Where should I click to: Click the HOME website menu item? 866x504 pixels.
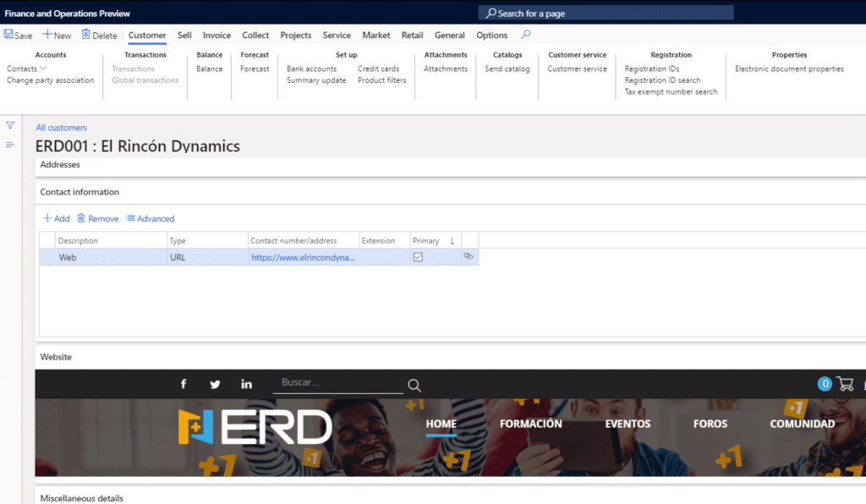tap(441, 424)
